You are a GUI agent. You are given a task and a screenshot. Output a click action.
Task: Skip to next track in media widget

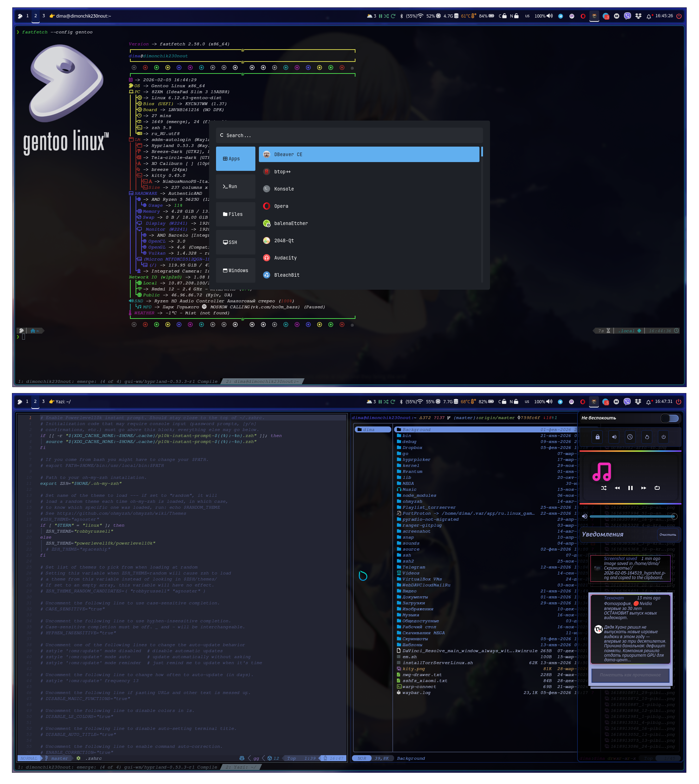[644, 488]
